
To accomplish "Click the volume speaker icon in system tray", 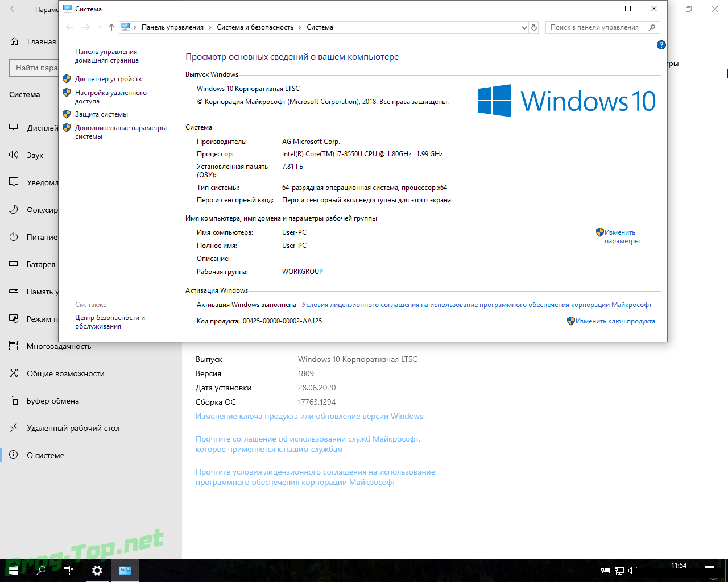I will pos(631,570).
